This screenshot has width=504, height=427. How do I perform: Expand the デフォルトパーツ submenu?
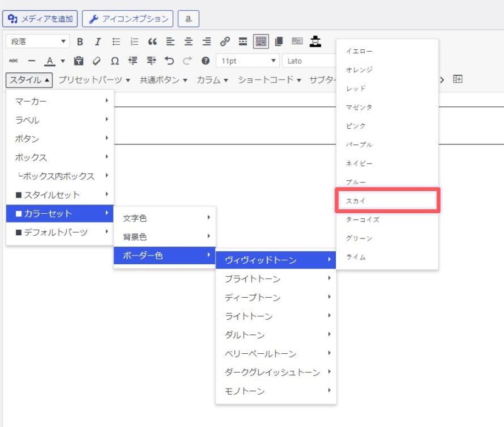point(60,232)
